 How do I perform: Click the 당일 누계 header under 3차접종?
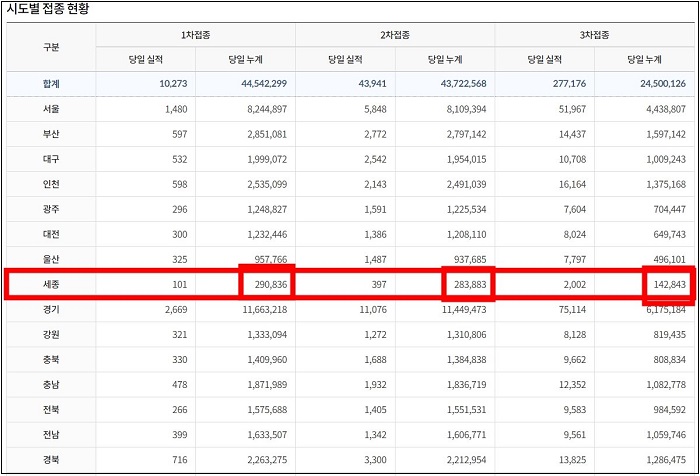point(644,59)
